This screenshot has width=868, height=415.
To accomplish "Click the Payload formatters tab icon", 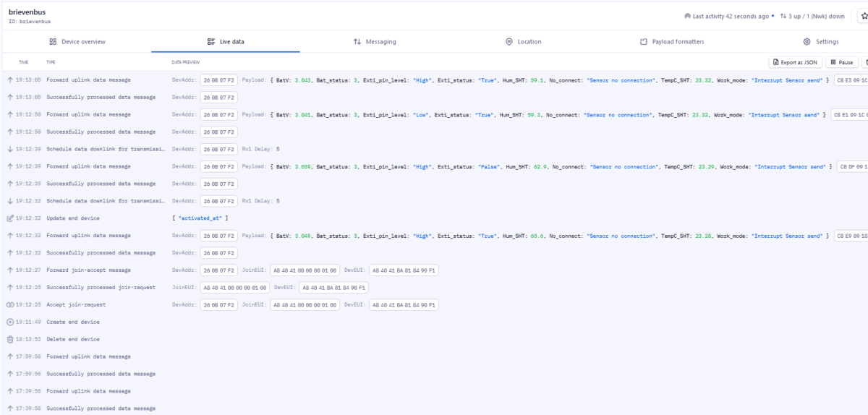I will [x=644, y=42].
